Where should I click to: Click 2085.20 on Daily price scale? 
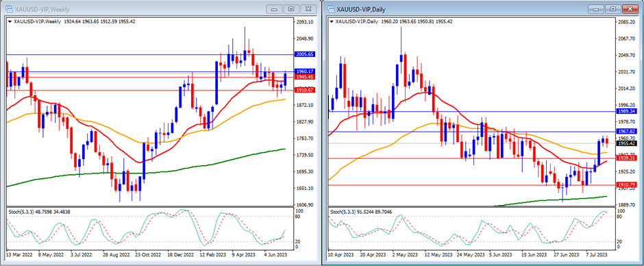click(x=626, y=22)
